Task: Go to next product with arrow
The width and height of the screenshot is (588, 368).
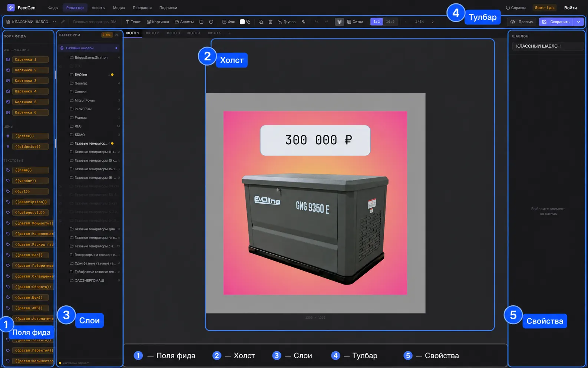Action: [x=433, y=22]
